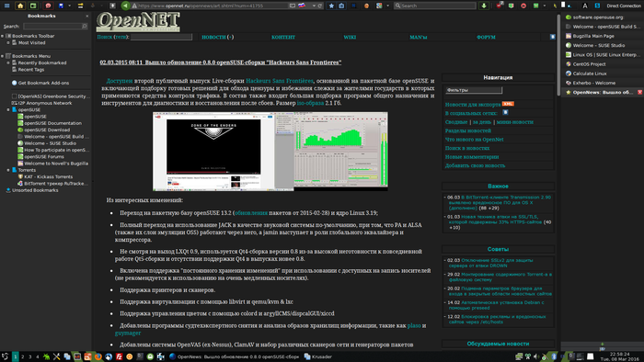Click the Home button in browser toolbar
Image resolution: width=644 pixels, height=362 pixels.
point(20,6)
